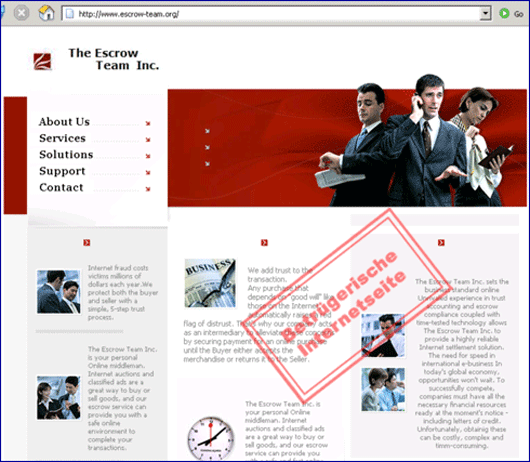Viewport: 530px width, 462px height.
Task: Click the red arrow beside Contact
Action: coord(148,189)
